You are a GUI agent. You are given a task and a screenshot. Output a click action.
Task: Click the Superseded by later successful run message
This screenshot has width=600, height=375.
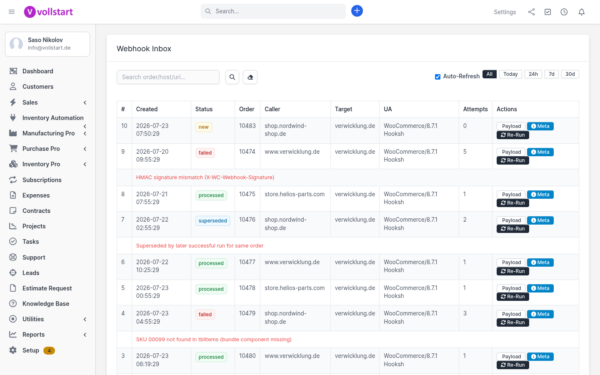click(199, 246)
